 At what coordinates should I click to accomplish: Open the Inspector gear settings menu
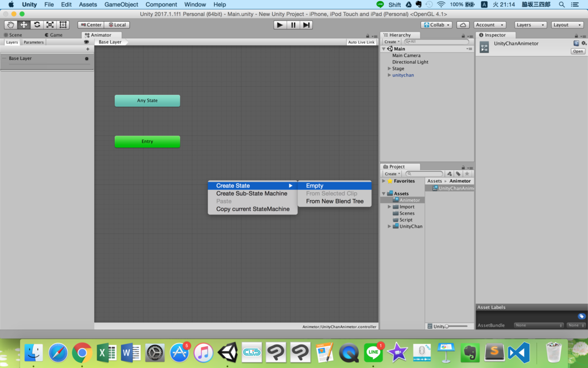pyautogui.click(x=583, y=43)
